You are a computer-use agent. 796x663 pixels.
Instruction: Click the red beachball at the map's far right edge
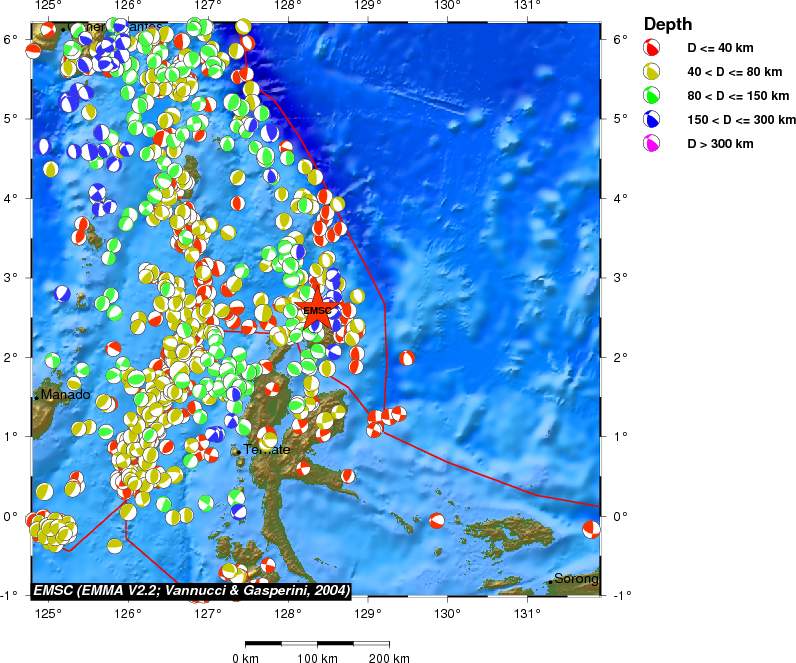click(x=591, y=529)
